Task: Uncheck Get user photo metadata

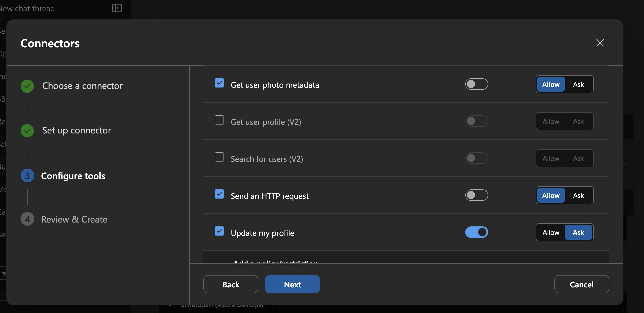Action: pos(219,83)
